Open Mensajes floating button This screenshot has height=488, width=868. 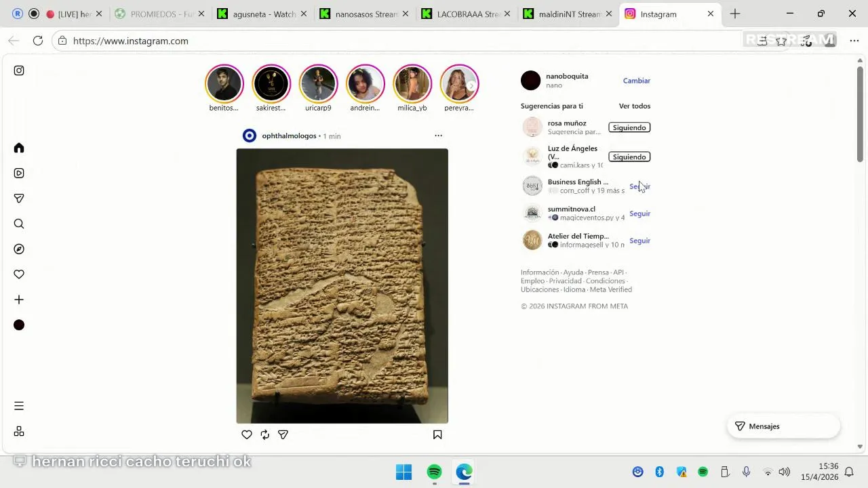[x=783, y=426]
